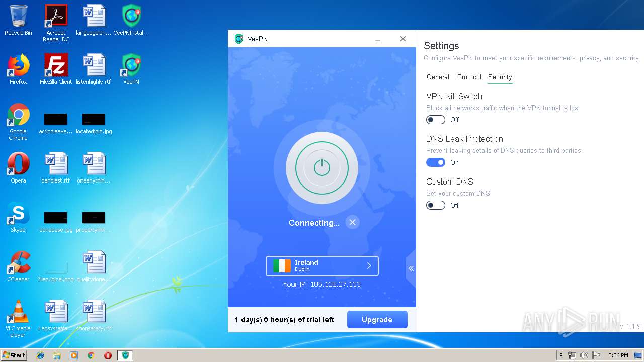Click the Upgrade button
The width and height of the screenshot is (644, 362).
(377, 320)
